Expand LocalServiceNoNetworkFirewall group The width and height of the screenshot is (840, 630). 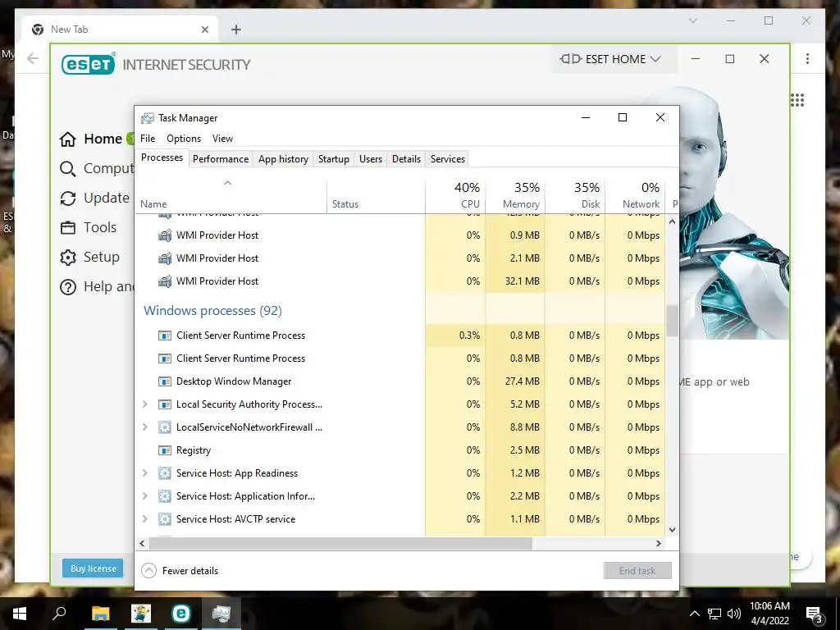(x=144, y=427)
